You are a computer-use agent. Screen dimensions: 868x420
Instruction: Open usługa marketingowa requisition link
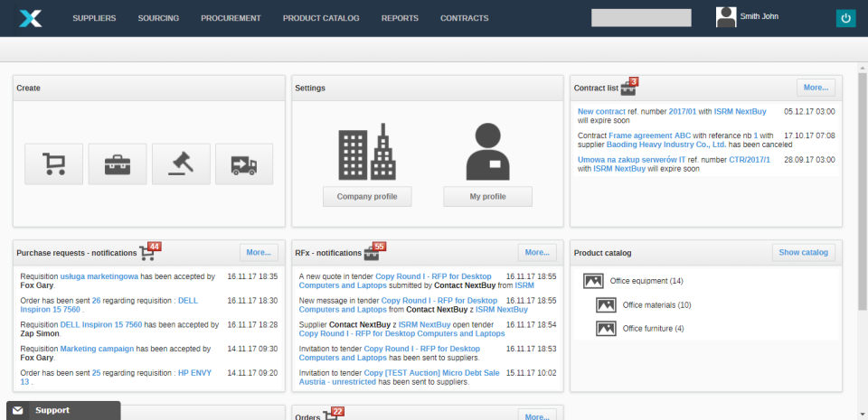99,277
